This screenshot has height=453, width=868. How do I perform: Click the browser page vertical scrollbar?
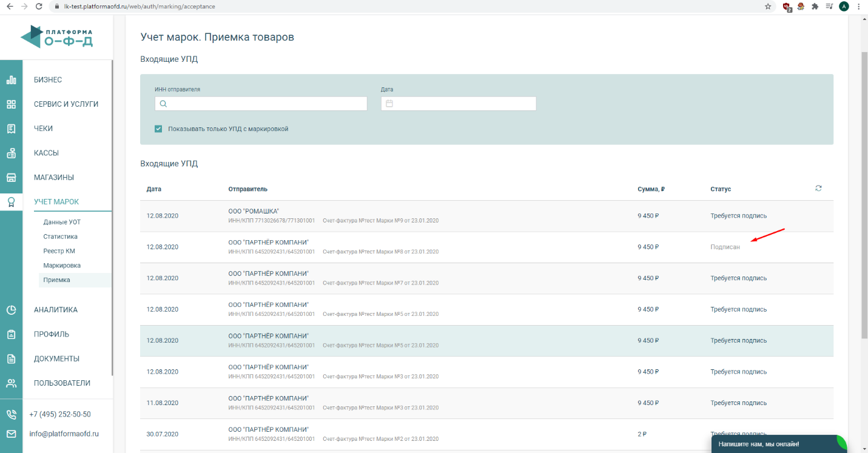pos(864,194)
